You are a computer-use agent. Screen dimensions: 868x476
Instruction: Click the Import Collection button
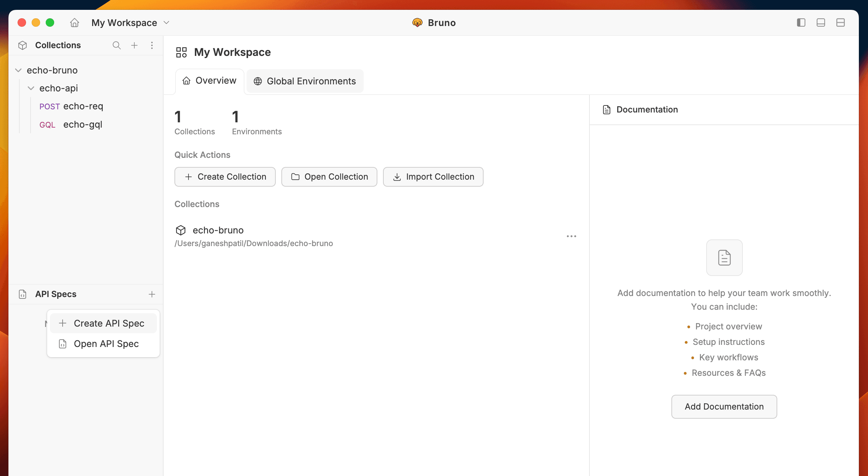click(x=433, y=177)
